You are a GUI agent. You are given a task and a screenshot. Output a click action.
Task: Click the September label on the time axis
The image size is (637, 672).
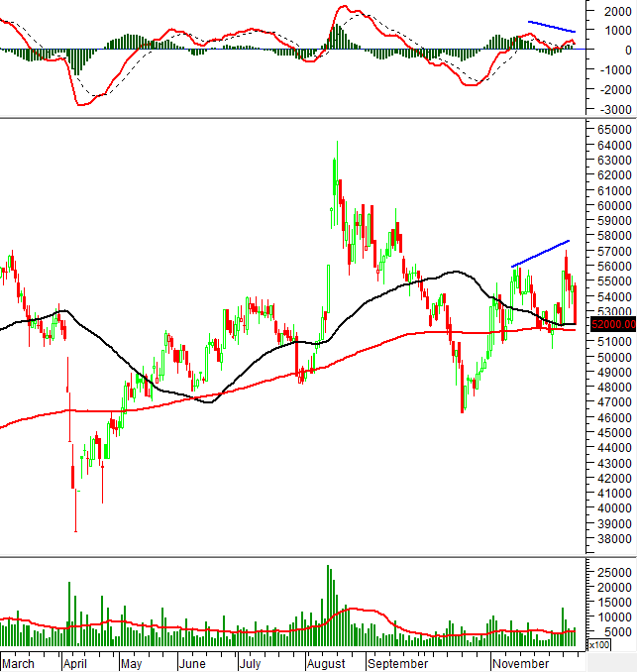(398, 662)
